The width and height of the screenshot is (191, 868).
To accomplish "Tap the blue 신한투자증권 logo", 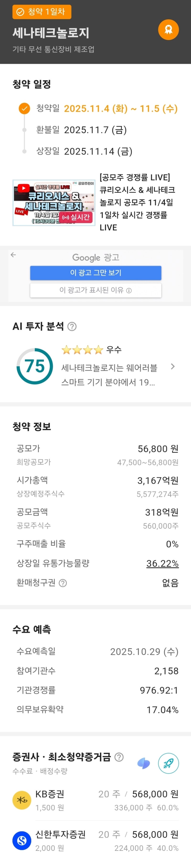I will [22, 840].
